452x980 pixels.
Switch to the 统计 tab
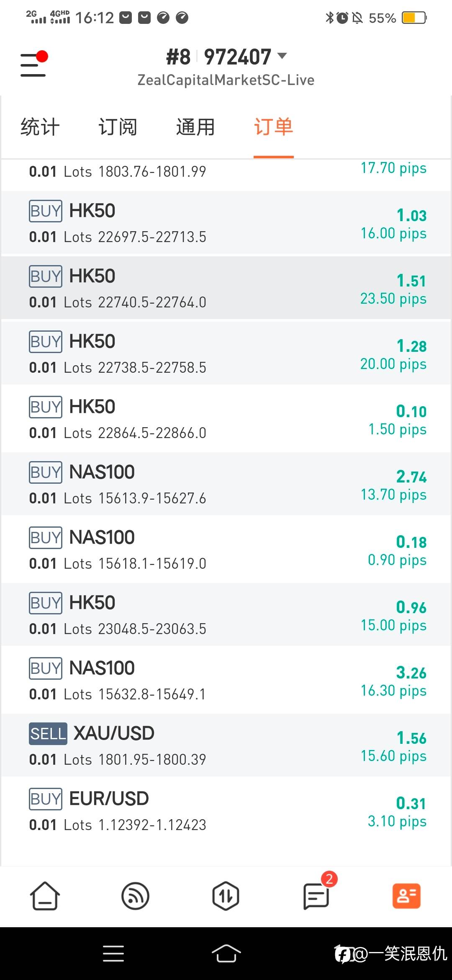[x=40, y=127]
